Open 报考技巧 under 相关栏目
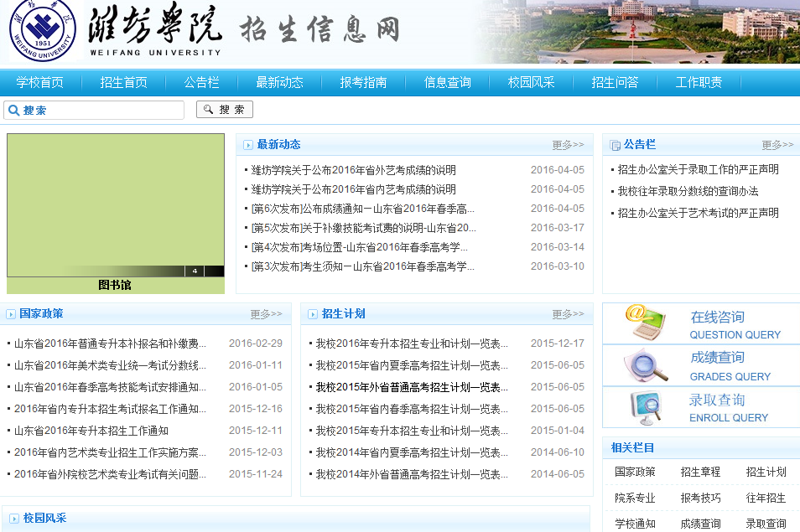 tap(700, 498)
